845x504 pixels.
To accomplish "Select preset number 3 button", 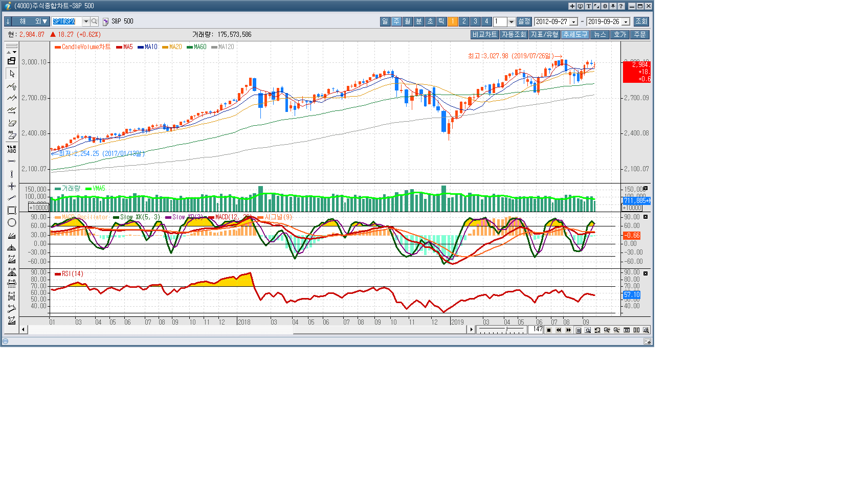I will [x=475, y=21].
